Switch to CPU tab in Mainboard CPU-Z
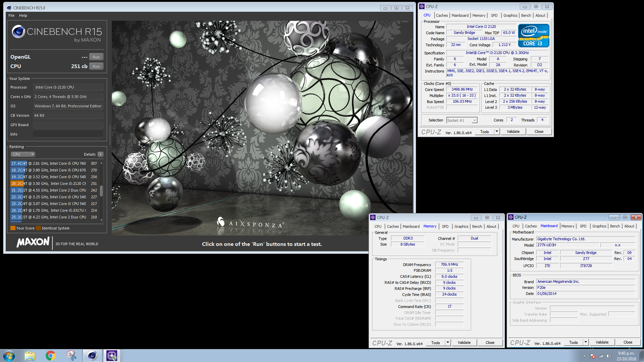Image resolution: width=644 pixels, height=362 pixels. (516, 226)
